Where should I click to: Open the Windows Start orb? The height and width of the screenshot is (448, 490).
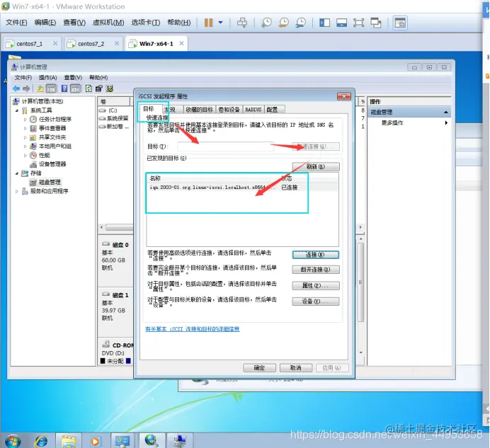[13, 441]
